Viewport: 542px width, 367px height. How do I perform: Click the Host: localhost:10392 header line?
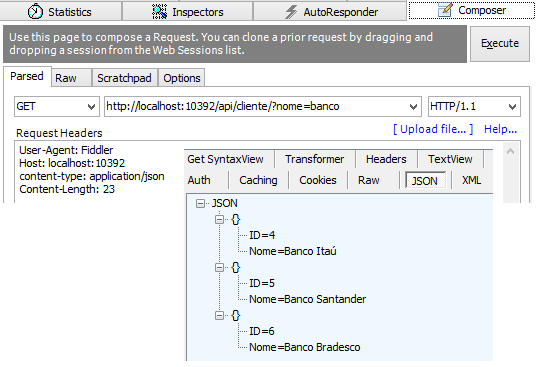72,163
